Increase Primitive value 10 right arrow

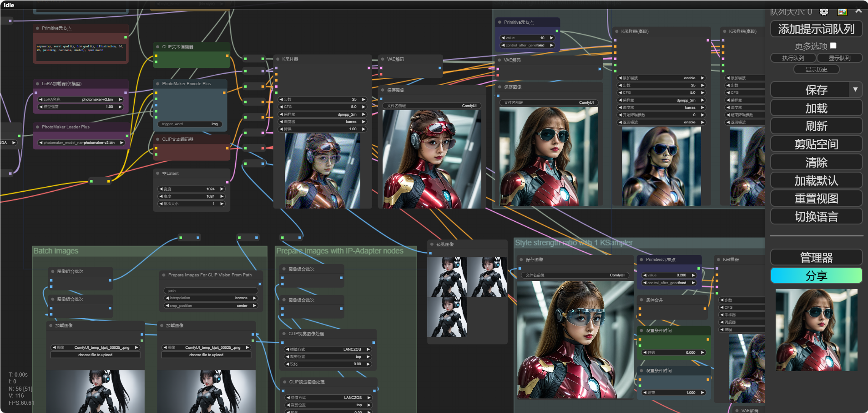point(551,38)
